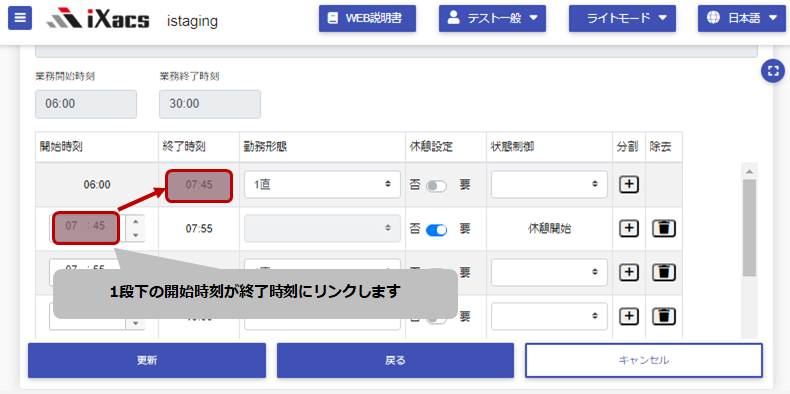Click the 休憩開始 status text
The width and height of the screenshot is (790, 394).
(x=549, y=229)
